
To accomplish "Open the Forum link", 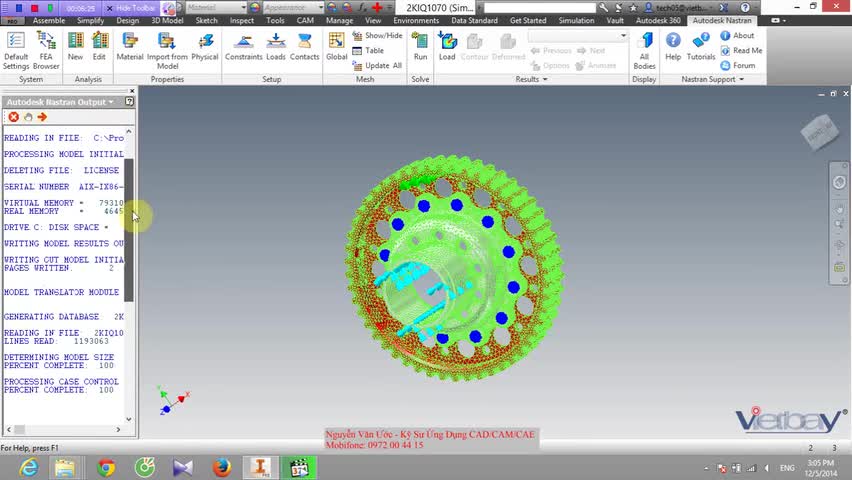I will pos(738,66).
